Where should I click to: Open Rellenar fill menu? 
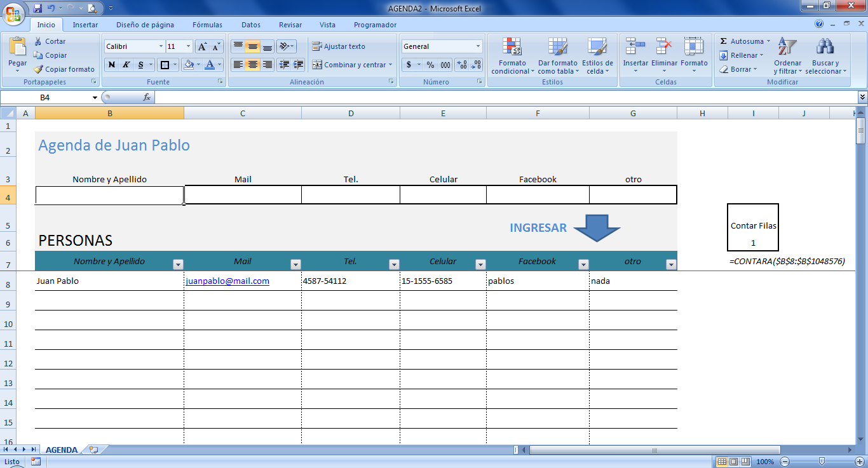(741, 55)
